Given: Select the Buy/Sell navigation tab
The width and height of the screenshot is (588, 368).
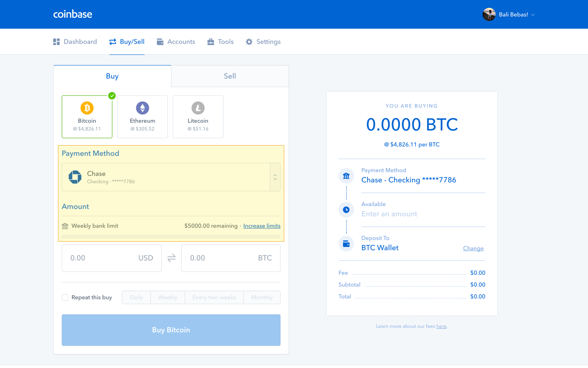Looking at the screenshot, I should tap(127, 42).
